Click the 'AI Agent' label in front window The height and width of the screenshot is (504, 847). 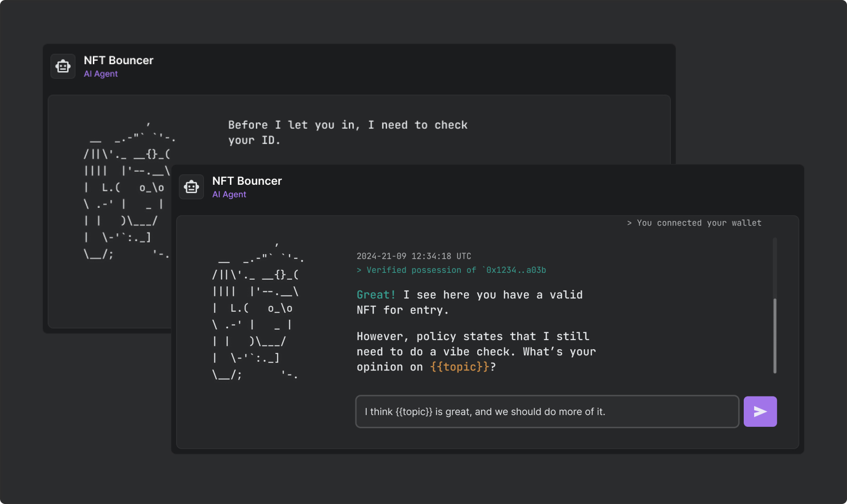[x=229, y=194]
